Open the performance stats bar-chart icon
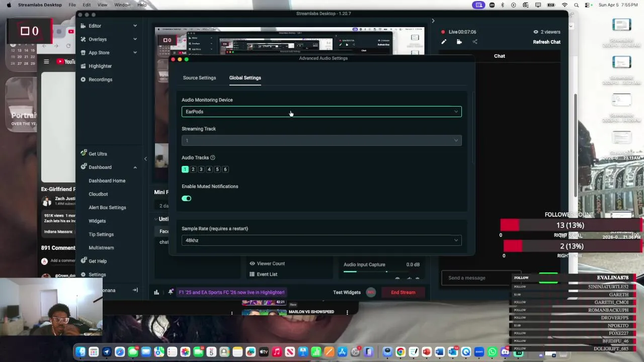Image resolution: width=644 pixels, height=362 pixels. pos(156,292)
